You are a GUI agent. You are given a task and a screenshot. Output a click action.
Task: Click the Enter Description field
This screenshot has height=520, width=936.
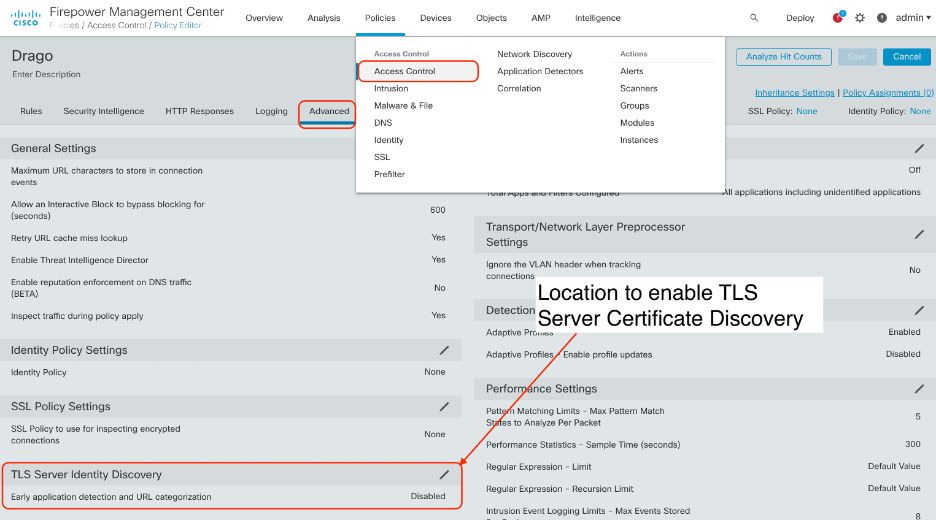(x=46, y=74)
